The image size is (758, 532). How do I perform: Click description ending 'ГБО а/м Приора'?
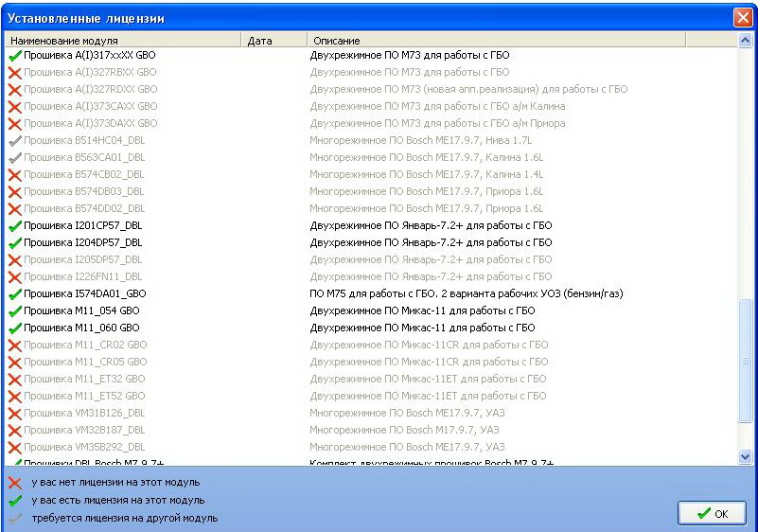437,123
